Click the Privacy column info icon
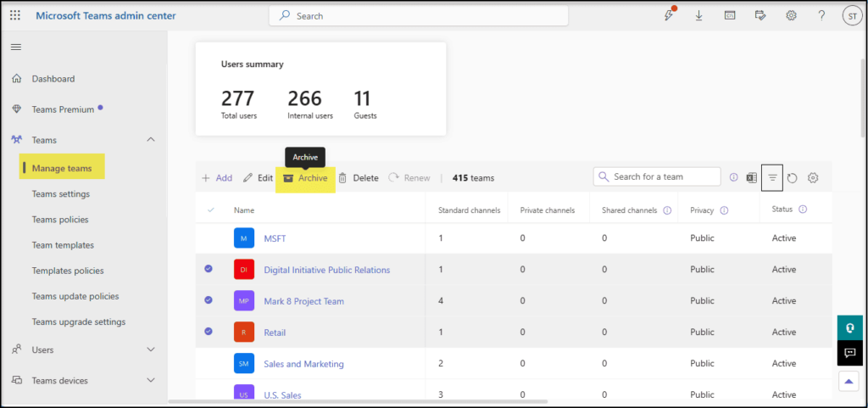868x408 pixels. coord(724,210)
